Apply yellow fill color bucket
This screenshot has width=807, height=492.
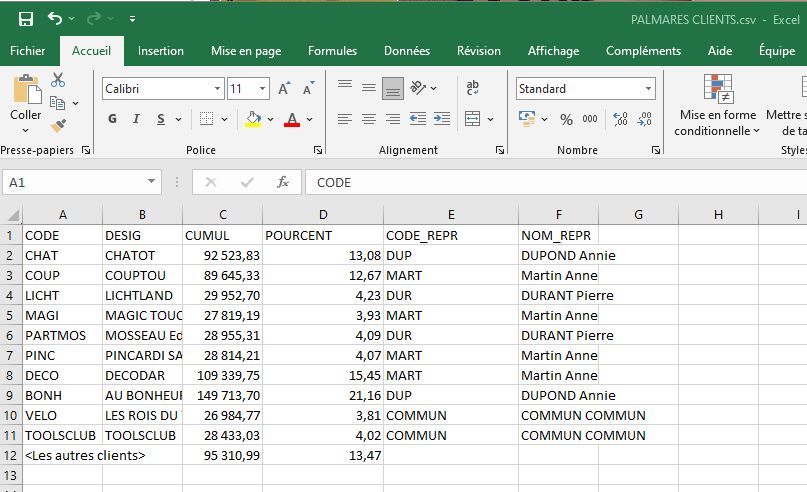[x=253, y=119]
